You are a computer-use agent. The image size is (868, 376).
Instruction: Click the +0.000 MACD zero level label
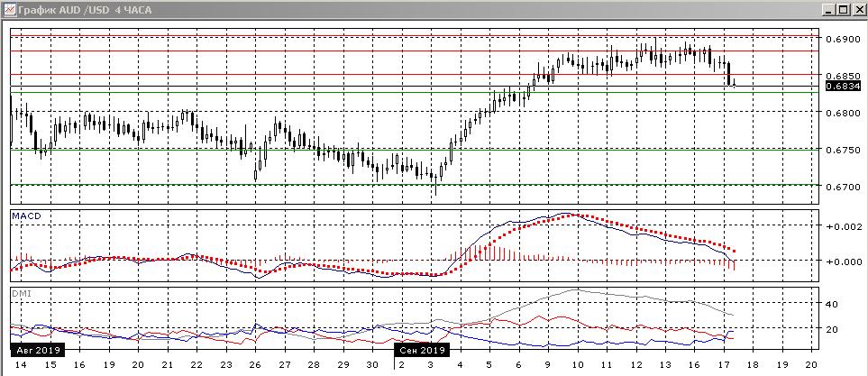click(x=843, y=261)
